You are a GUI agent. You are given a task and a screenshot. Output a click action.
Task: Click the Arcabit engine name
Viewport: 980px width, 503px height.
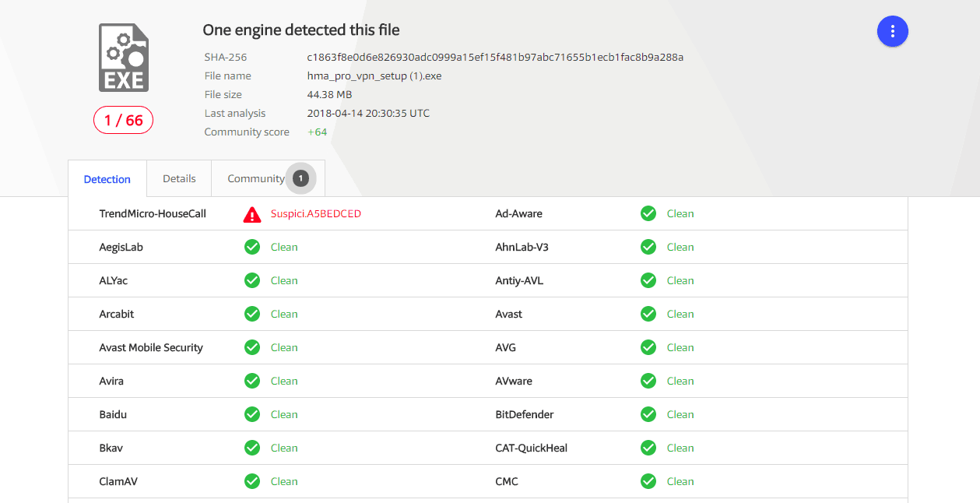pos(117,314)
